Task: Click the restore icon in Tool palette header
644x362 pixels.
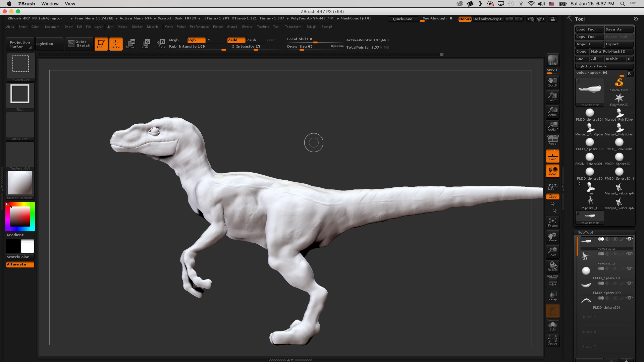Action: point(636,19)
